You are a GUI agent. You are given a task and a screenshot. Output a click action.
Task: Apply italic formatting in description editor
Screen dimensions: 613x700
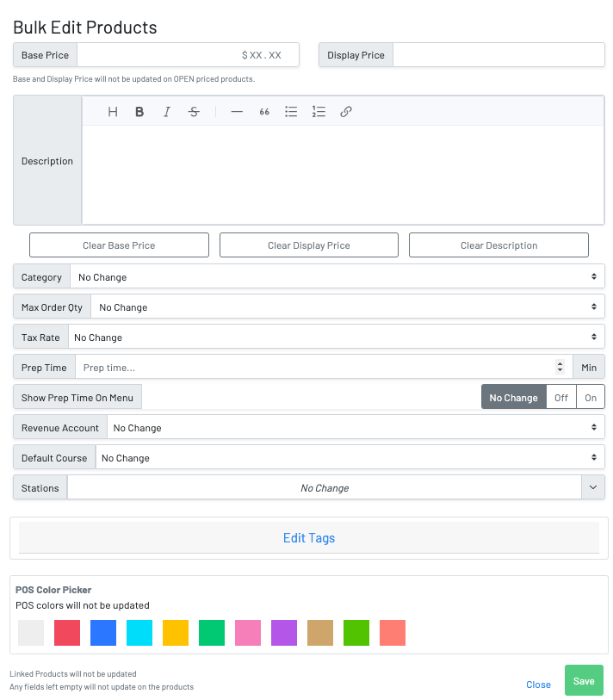[x=167, y=112]
